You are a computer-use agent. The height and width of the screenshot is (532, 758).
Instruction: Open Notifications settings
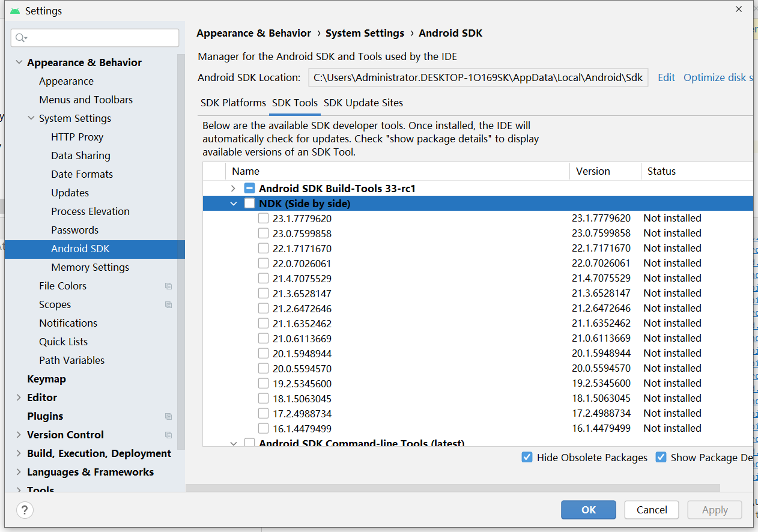(68, 323)
